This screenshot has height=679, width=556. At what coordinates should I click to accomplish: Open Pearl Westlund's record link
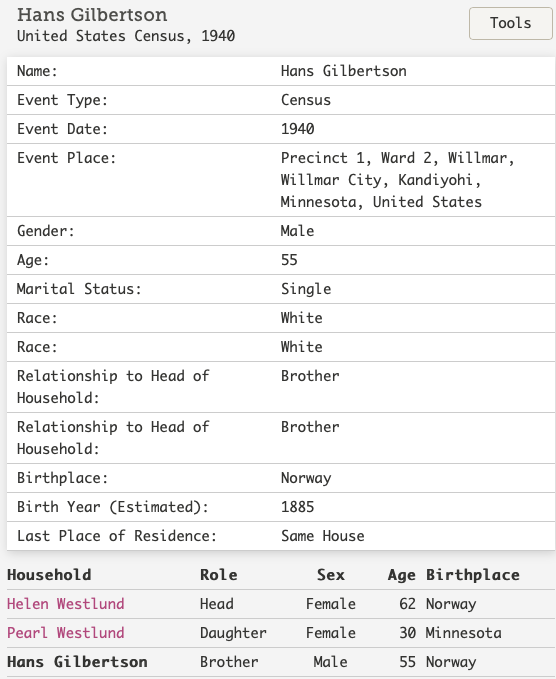click(66, 633)
